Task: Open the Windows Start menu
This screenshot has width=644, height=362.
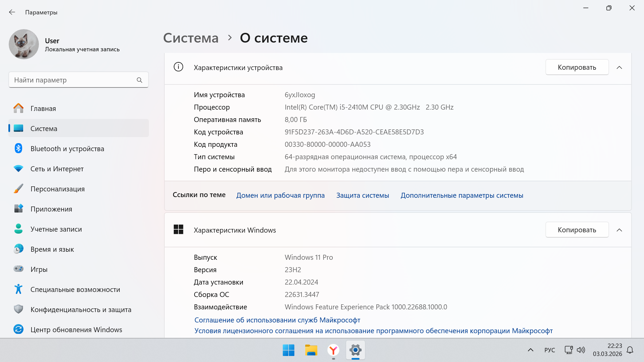Action: pos(288,350)
